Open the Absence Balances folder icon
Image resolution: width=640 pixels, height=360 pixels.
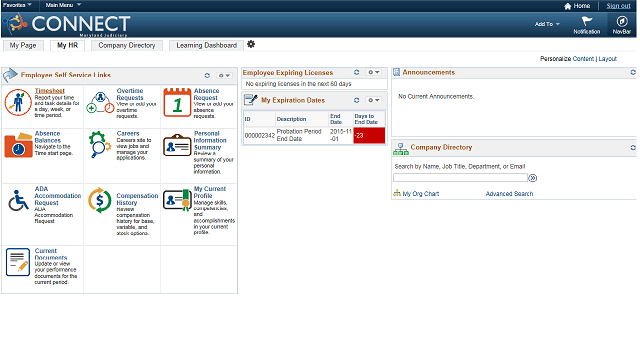point(18,145)
